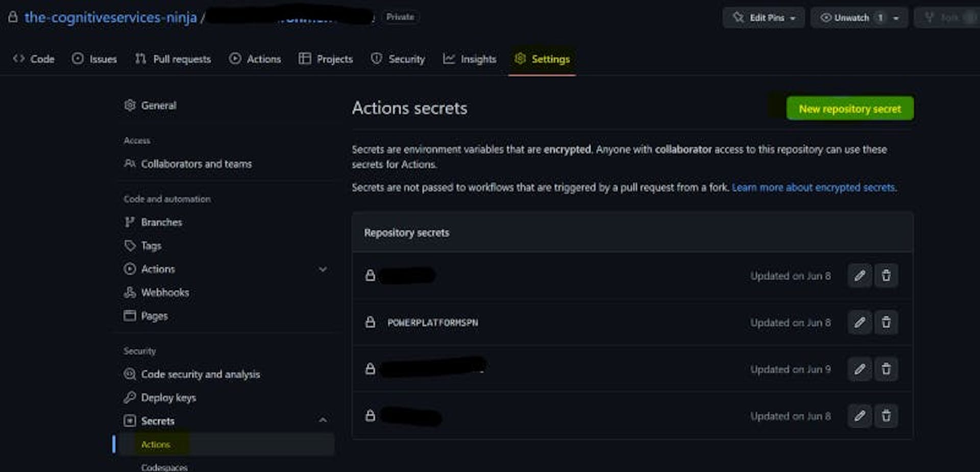Switch to the Code tab

(34, 59)
